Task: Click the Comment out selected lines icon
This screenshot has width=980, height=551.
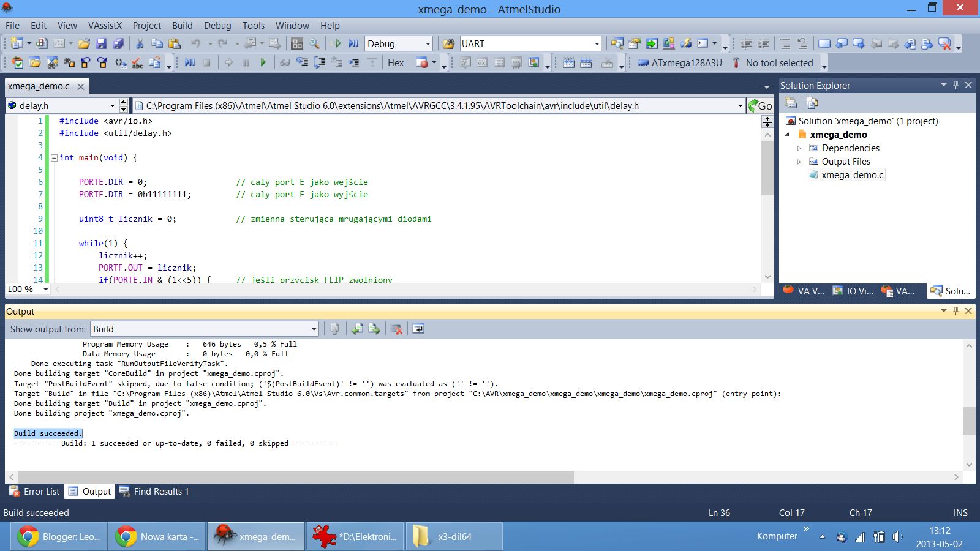Action: tap(785, 43)
